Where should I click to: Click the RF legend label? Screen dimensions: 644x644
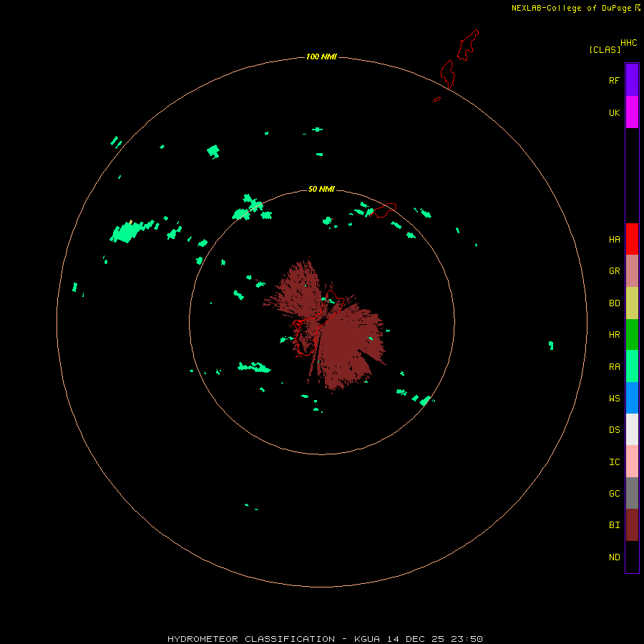point(614,80)
